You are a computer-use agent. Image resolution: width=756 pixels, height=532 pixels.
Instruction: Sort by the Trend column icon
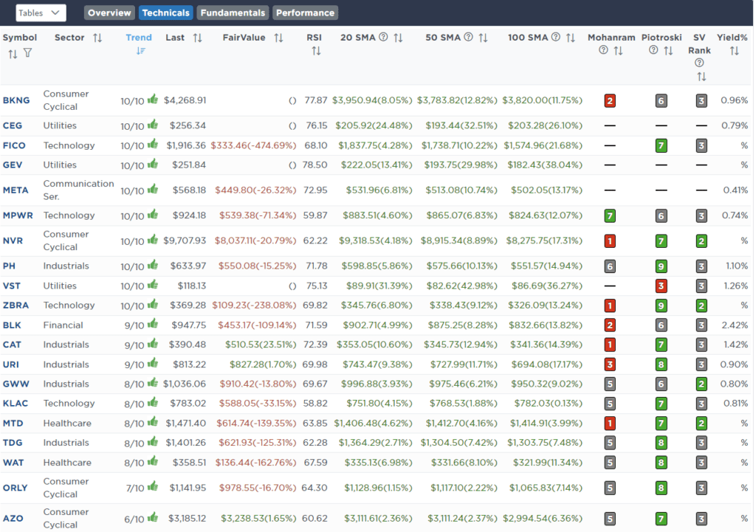click(141, 51)
